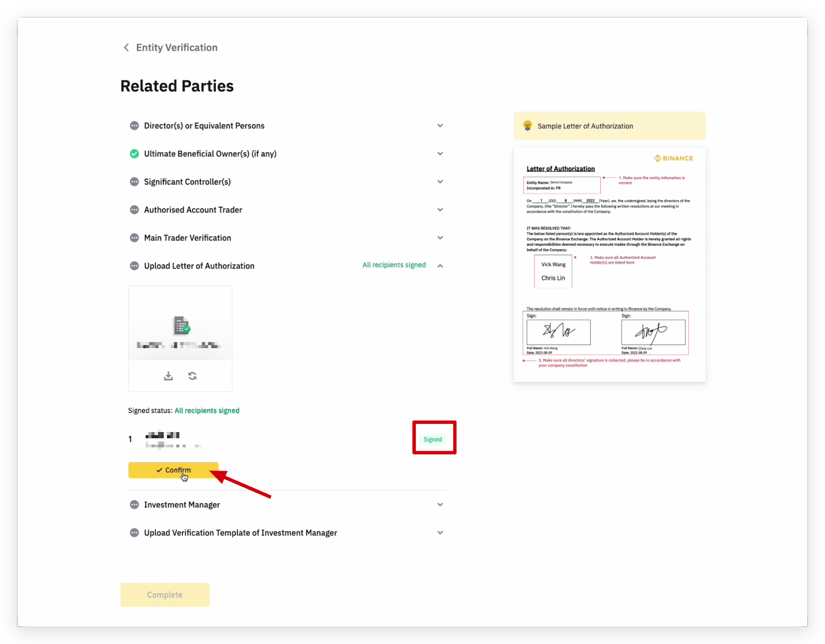Download the uploaded authorization letter file
Screen dimensions: 825x644
168,376
